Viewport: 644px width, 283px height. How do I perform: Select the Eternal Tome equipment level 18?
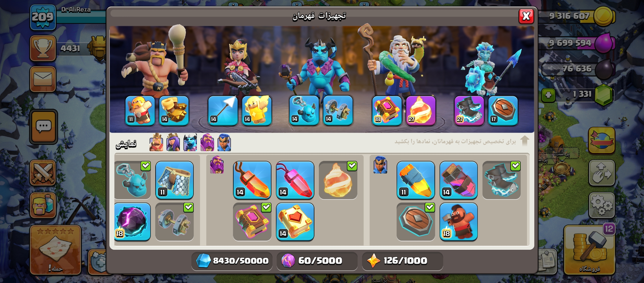[387, 110]
